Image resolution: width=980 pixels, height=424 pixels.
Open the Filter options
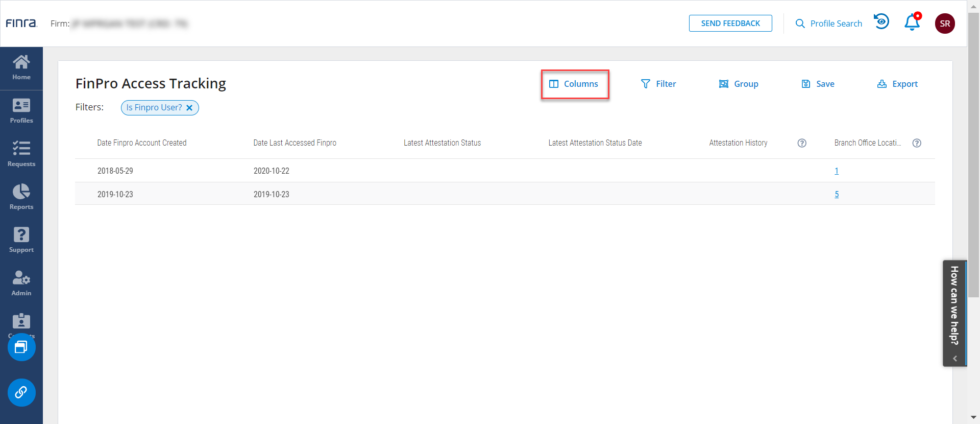[x=658, y=84]
